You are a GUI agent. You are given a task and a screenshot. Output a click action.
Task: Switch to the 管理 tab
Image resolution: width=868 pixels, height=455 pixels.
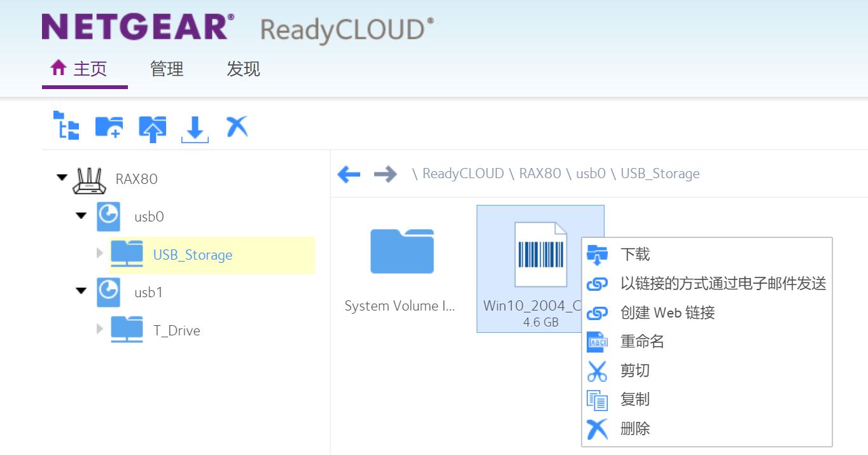[167, 69]
